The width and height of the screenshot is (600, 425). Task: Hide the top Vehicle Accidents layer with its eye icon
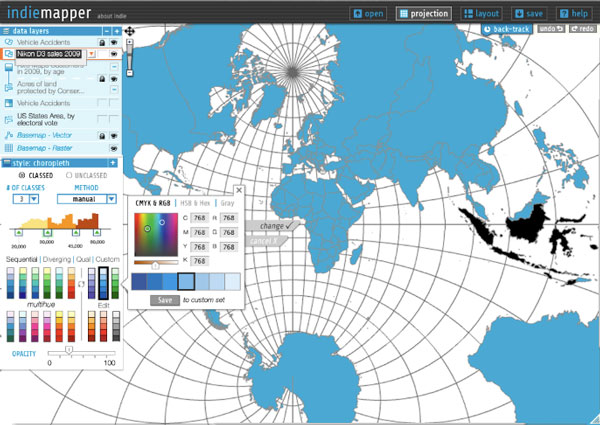[x=114, y=42]
